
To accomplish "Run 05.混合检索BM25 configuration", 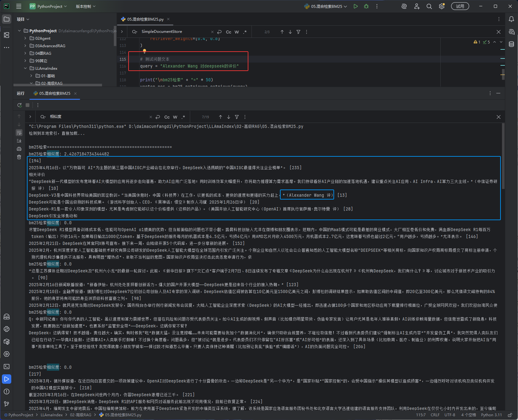I will coord(356,6).
